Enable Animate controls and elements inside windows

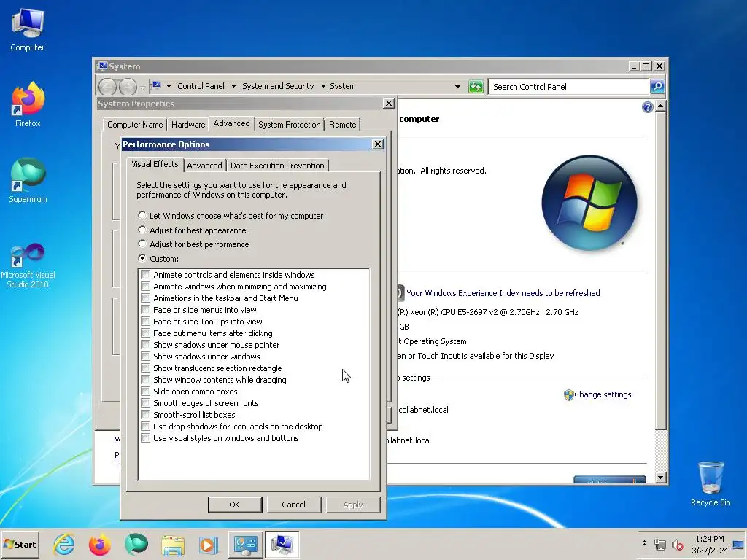[x=146, y=275]
